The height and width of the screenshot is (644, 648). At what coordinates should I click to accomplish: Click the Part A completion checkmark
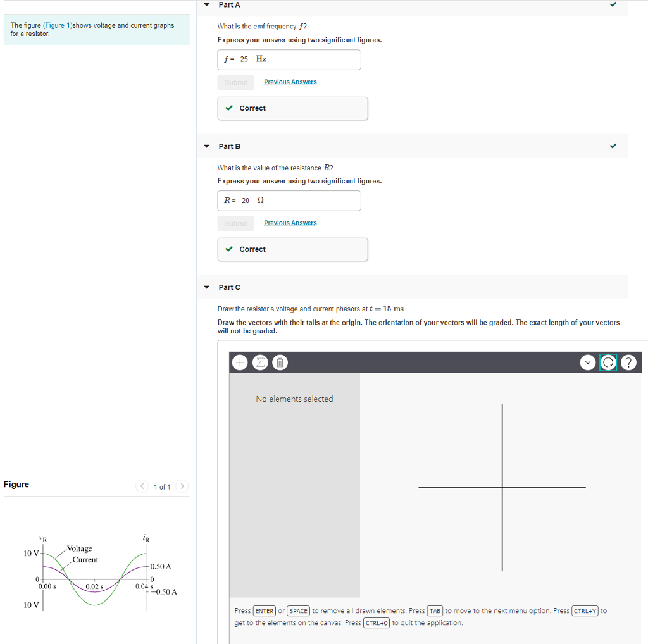[613, 5]
